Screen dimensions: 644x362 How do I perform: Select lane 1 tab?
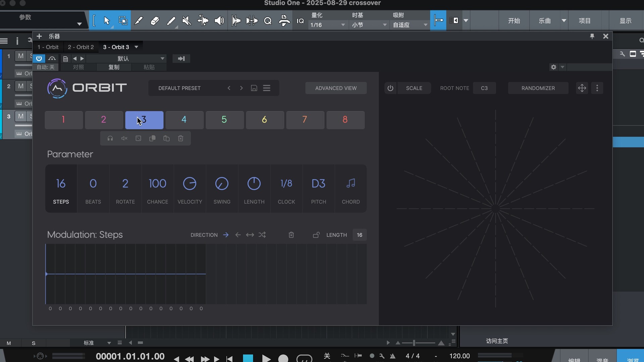(x=64, y=120)
